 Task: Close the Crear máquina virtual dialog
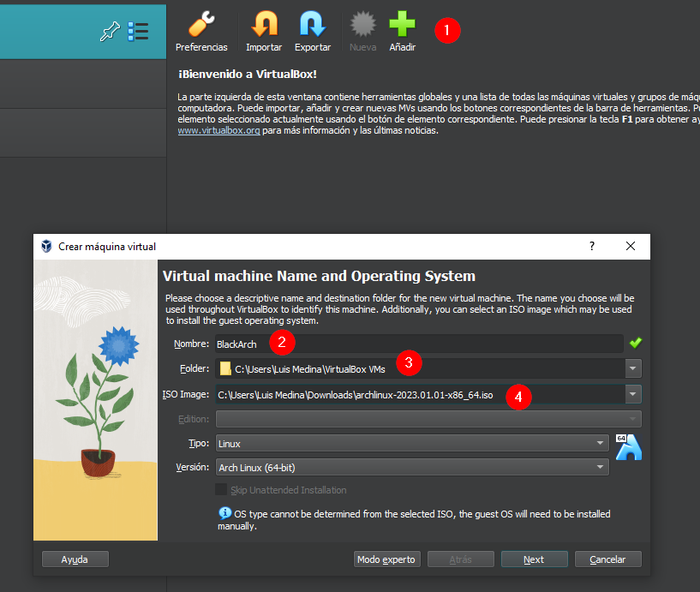click(631, 246)
